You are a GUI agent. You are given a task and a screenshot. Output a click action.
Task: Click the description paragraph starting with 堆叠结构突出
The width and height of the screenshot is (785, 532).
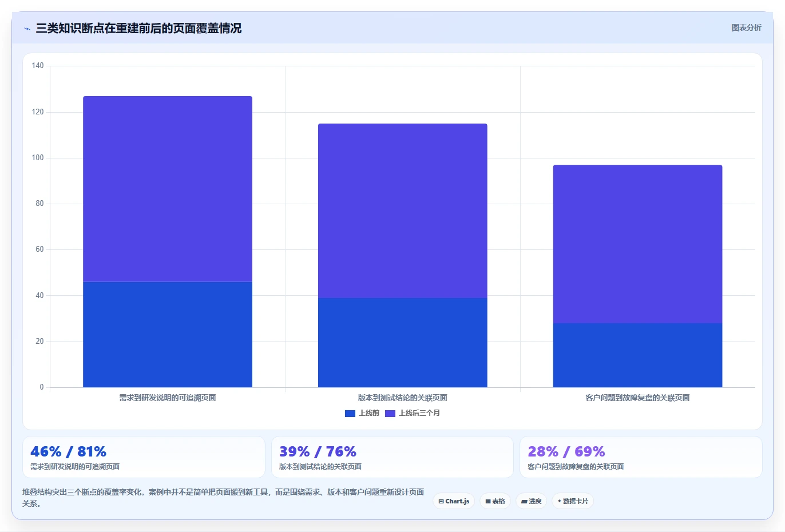(x=224, y=498)
